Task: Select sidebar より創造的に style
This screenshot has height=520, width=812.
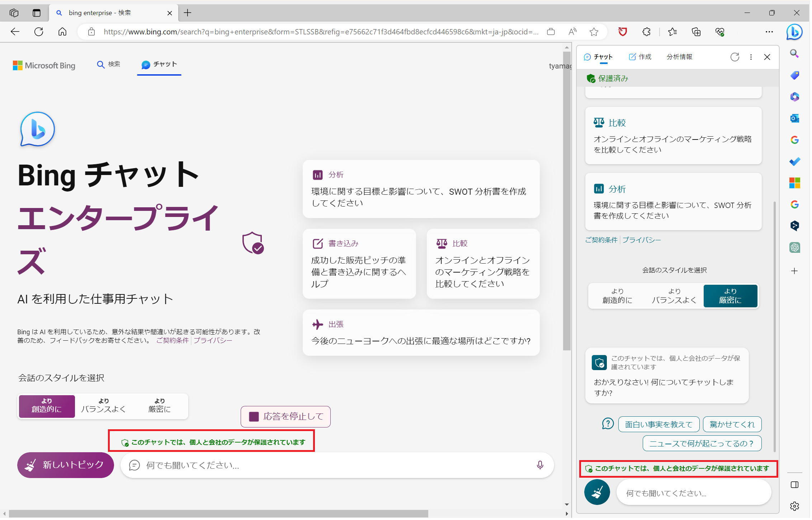Action: [617, 296]
